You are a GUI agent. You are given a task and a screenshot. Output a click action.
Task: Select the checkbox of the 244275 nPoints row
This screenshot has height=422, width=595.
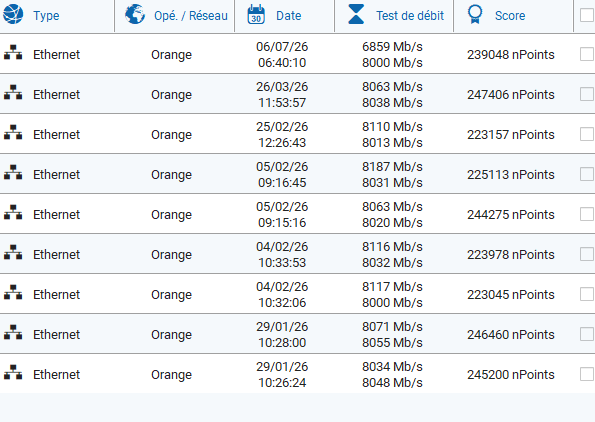tap(587, 214)
